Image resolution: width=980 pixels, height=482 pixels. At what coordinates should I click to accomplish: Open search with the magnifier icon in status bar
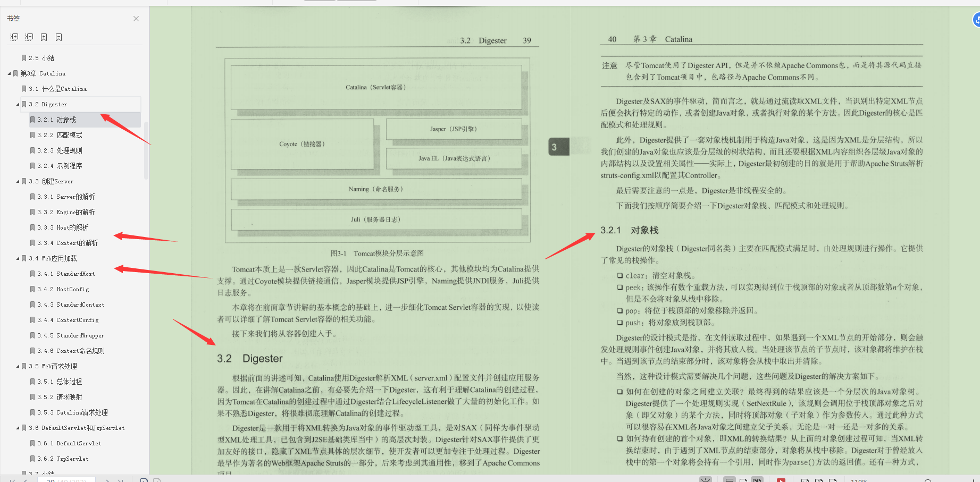click(x=927, y=480)
